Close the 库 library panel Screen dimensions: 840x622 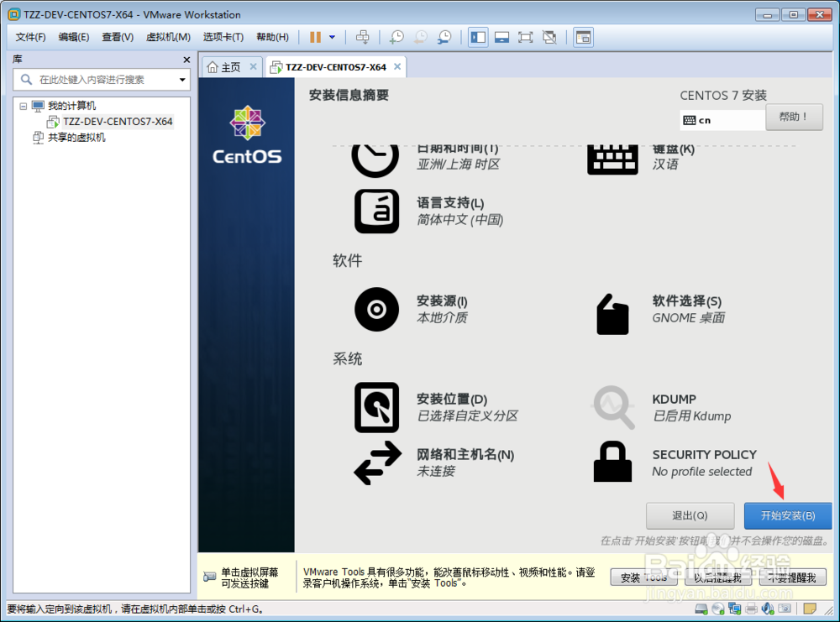(186, 60)
